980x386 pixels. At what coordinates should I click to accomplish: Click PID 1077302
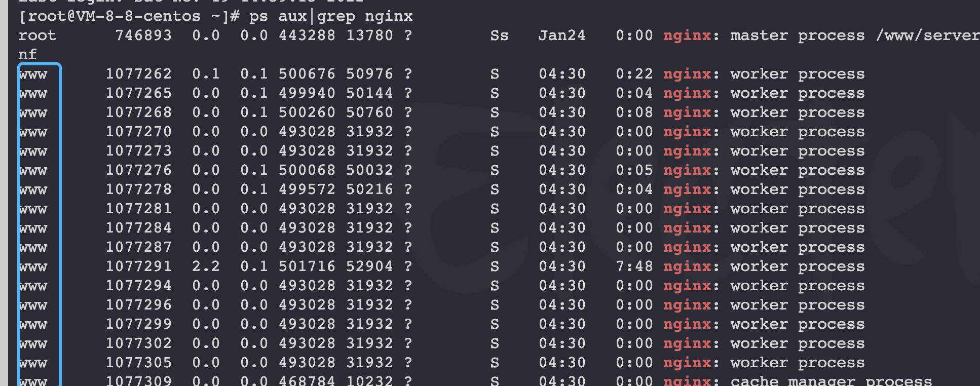138,343
